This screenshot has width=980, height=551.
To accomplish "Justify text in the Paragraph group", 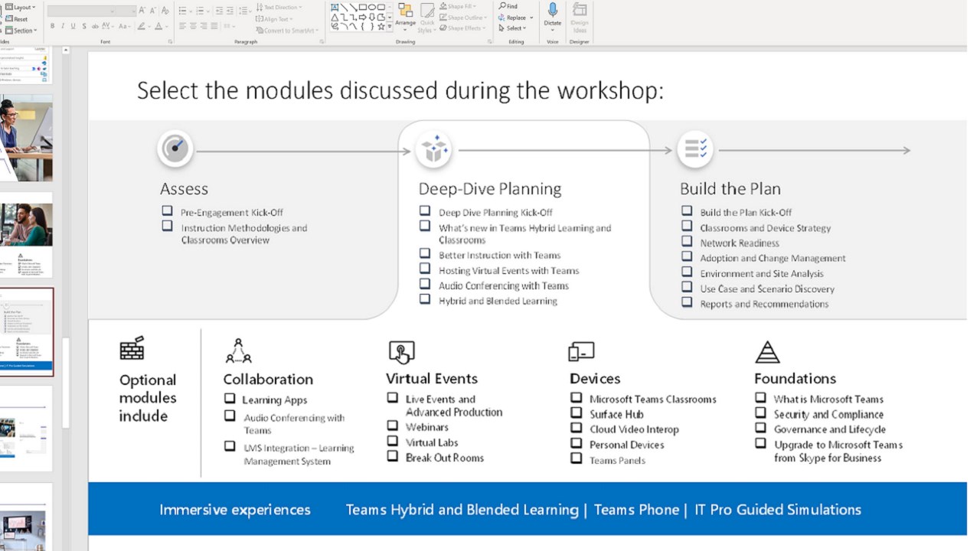I will (x=214, y=26).
